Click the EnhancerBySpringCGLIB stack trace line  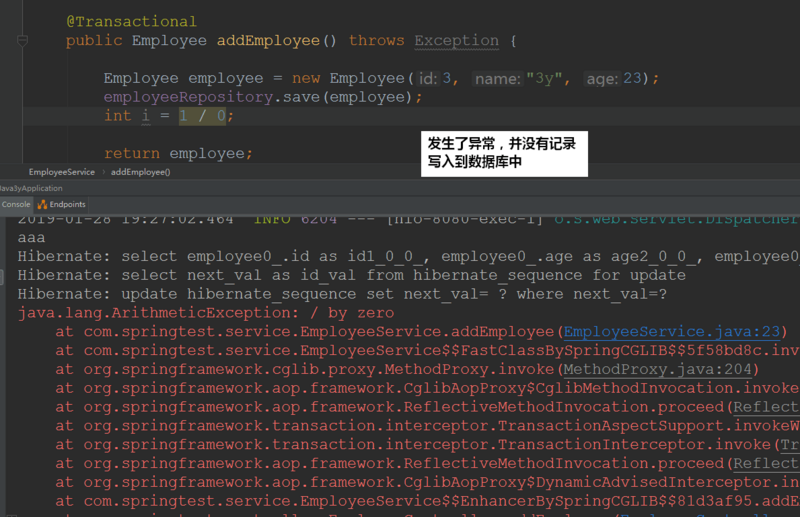coord(427,501)
